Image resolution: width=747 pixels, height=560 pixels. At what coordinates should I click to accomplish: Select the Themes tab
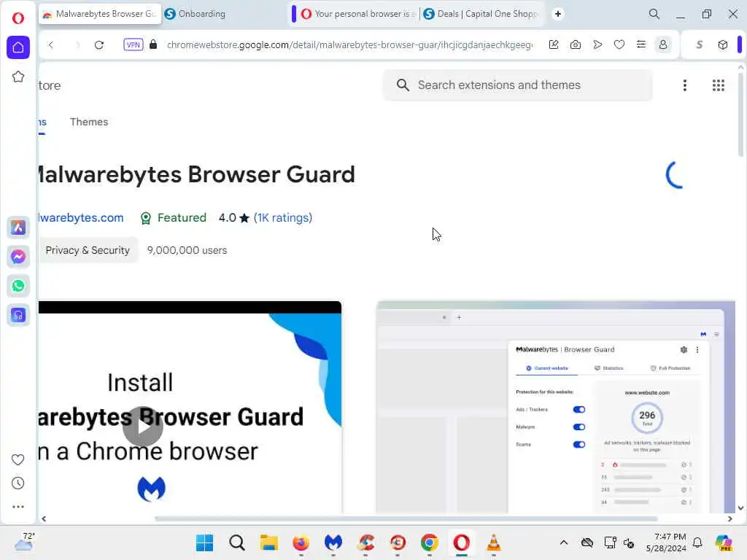pyautogui.click(x=89, y=122)
